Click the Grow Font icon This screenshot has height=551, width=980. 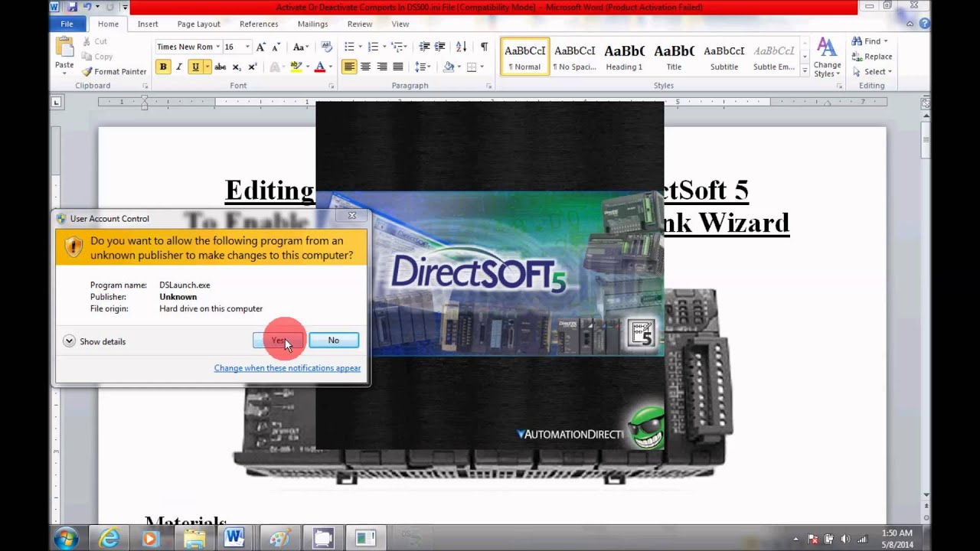coord(262,47)
